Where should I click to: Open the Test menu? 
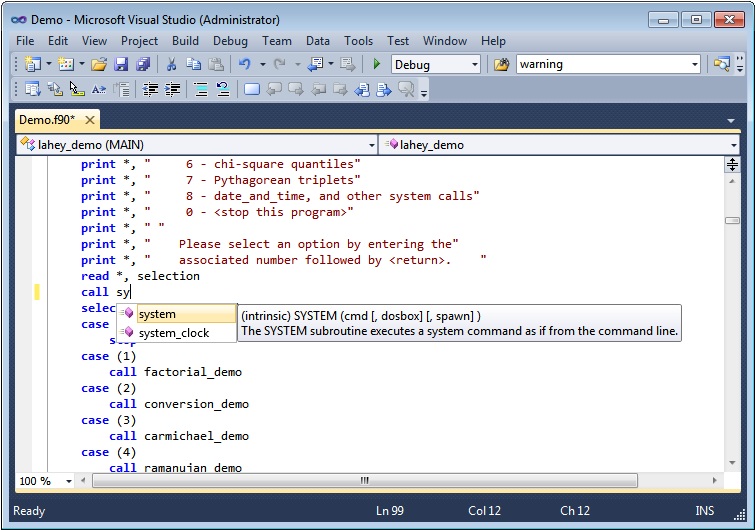398,41
